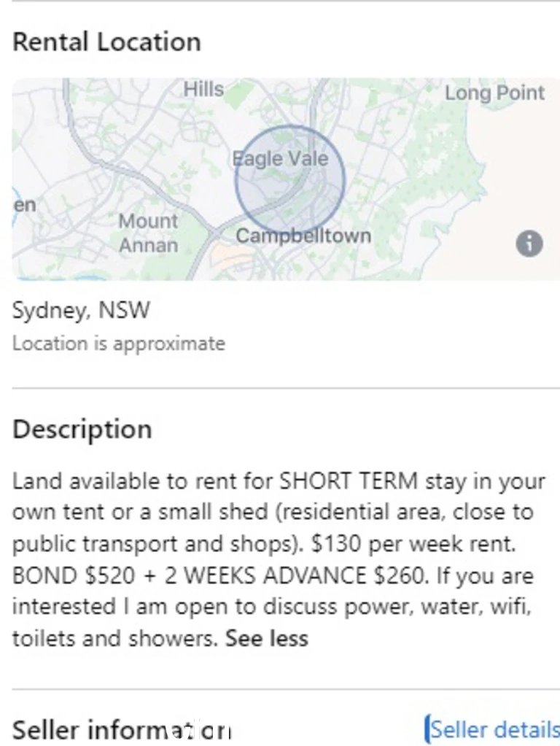Click the blue approximate location circle
Viewport: 560px width, 746px height.
click(x=289, y=179)
